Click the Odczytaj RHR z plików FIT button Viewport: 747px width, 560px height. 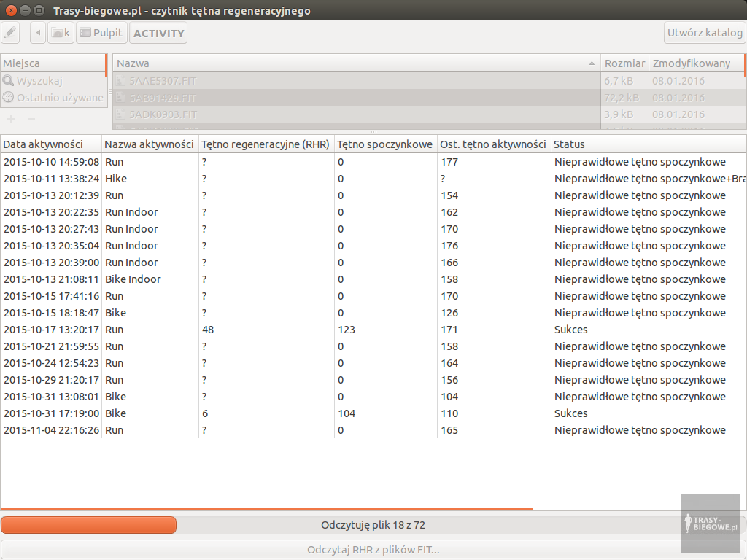tap(373, 550)
